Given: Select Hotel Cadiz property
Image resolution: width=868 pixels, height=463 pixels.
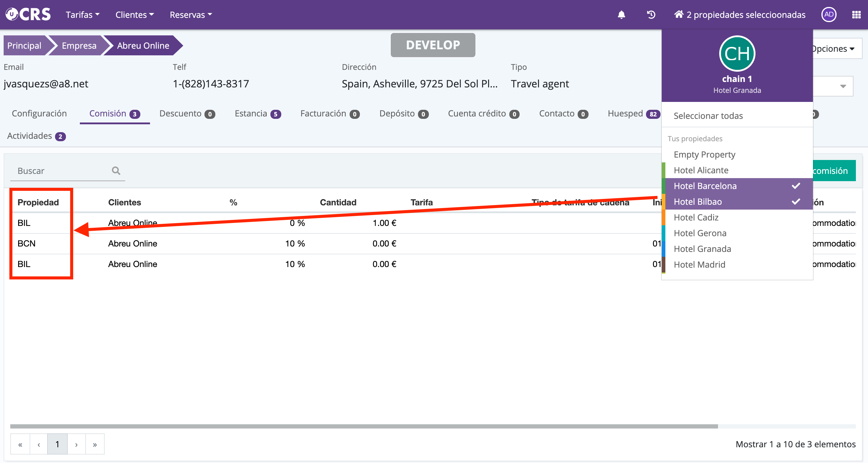Looking at the screenshot, I should (x=696, y=217).
